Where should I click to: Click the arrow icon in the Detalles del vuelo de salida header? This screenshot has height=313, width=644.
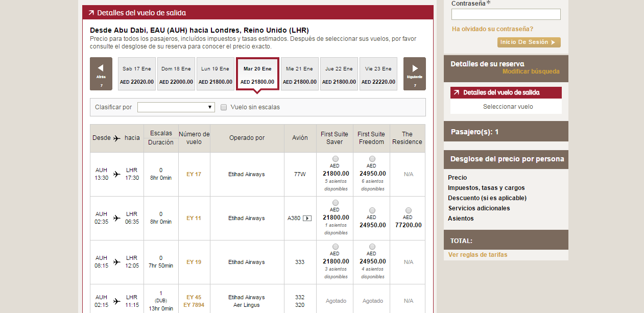91,13
